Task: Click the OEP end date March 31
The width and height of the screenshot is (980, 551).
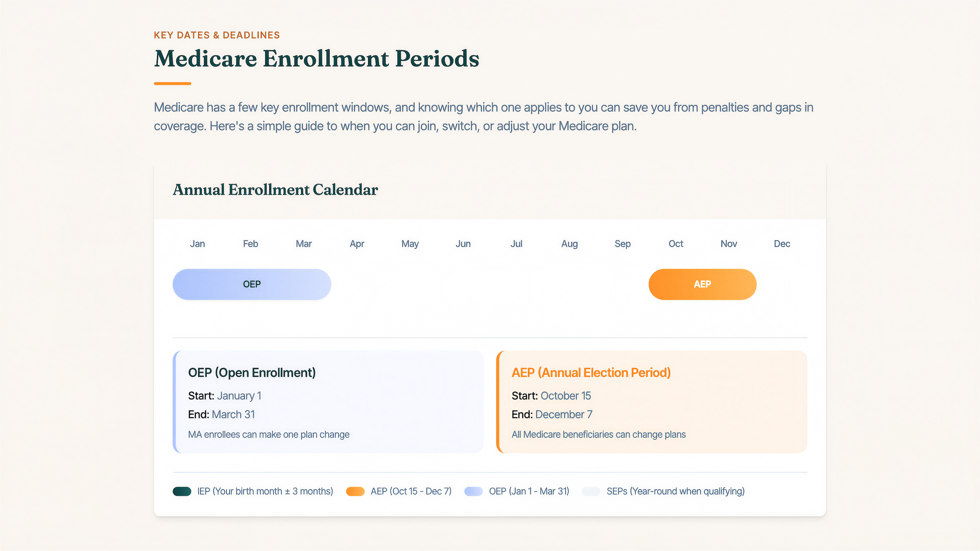Action: click(x=233, y=414)
